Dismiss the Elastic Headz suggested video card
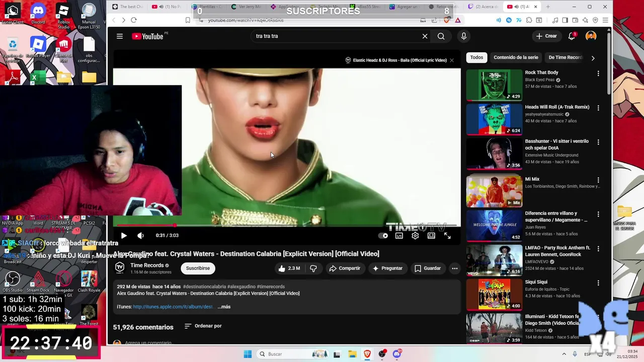The width and height of the screenshot is (644, 362). point(452,60)
